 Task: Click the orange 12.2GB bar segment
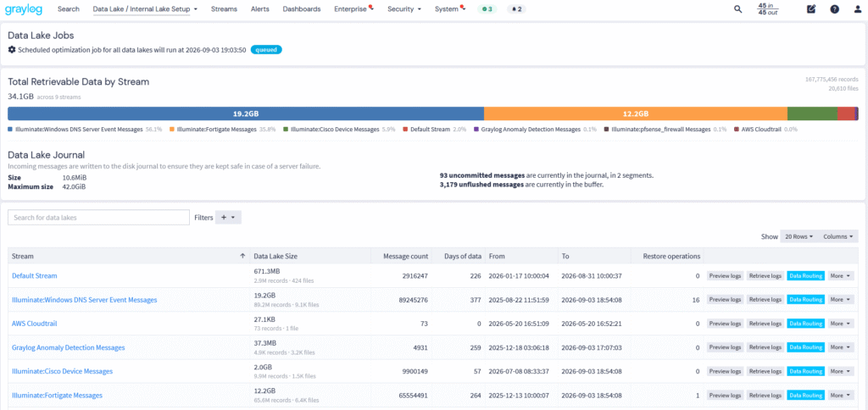pos(636,114)
